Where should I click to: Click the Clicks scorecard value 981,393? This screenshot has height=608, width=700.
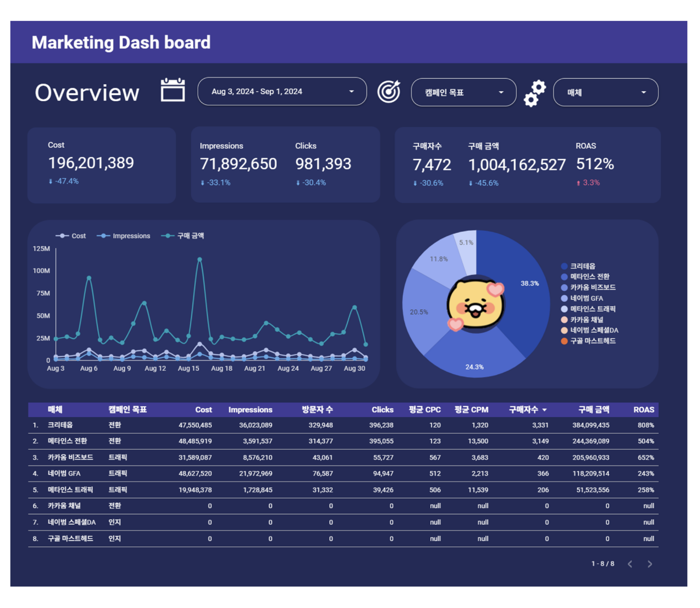coord(323,164)
